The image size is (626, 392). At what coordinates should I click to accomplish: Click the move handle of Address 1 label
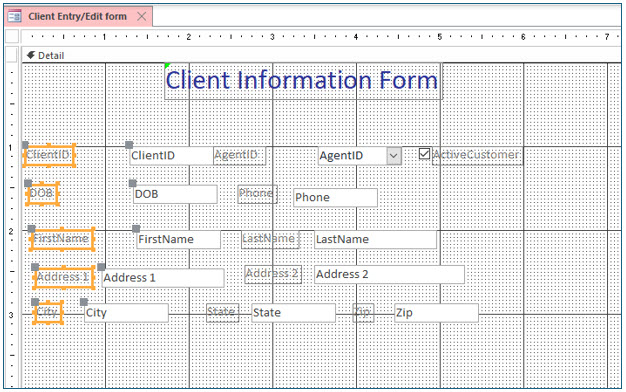[35, 267]
